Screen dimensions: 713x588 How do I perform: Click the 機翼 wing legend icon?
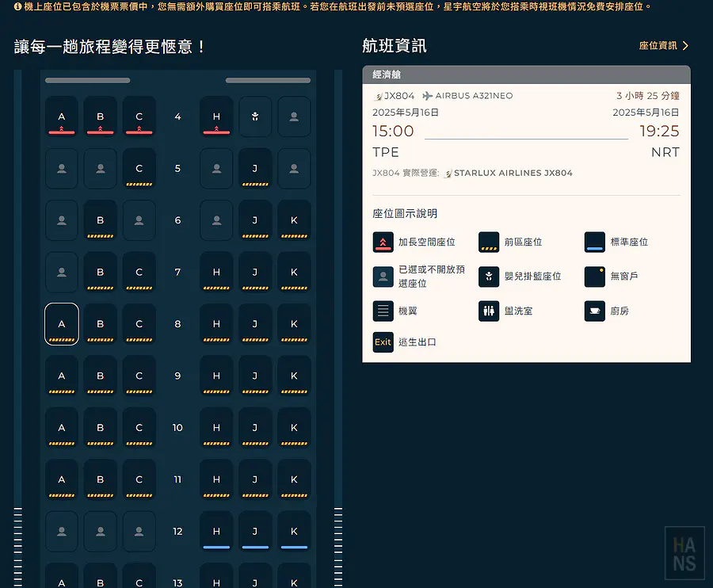383,310
